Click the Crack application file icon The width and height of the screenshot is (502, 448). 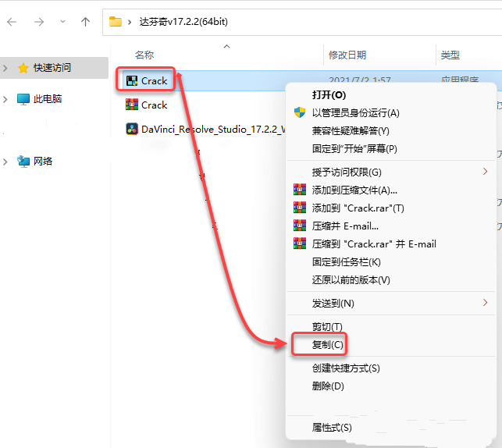pos(132,81)
